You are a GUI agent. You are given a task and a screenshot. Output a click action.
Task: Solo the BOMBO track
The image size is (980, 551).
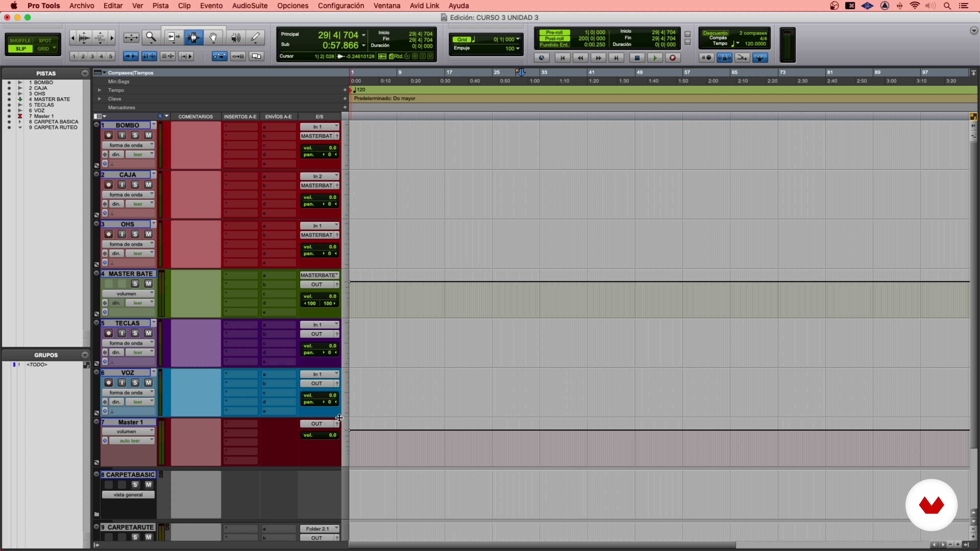click(x=135, y=135)
